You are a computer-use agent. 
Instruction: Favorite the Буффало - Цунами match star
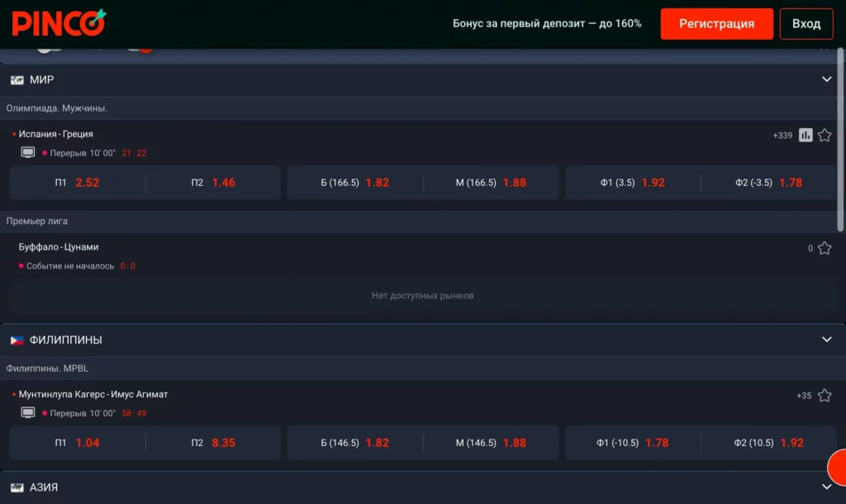pyautogui.click(x=825, y=248)
